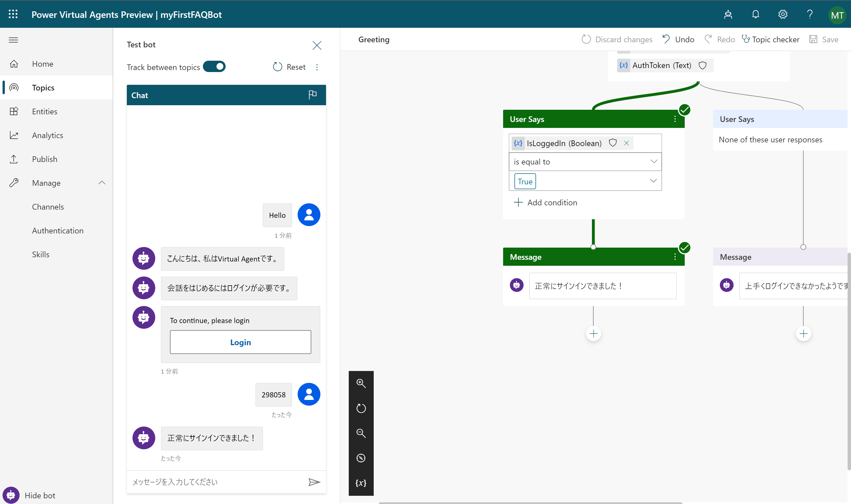Add node below the right Message branch

click(803, 334)
